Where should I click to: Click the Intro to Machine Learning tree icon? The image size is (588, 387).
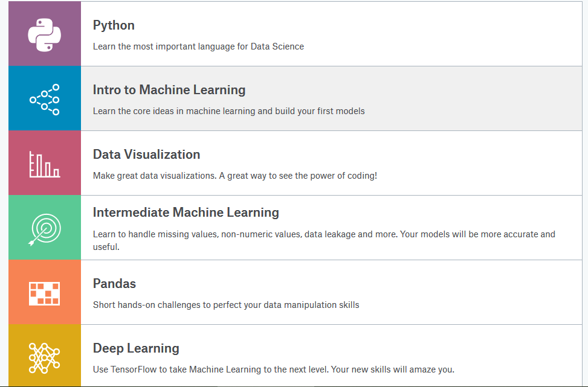tap(45, 99)
